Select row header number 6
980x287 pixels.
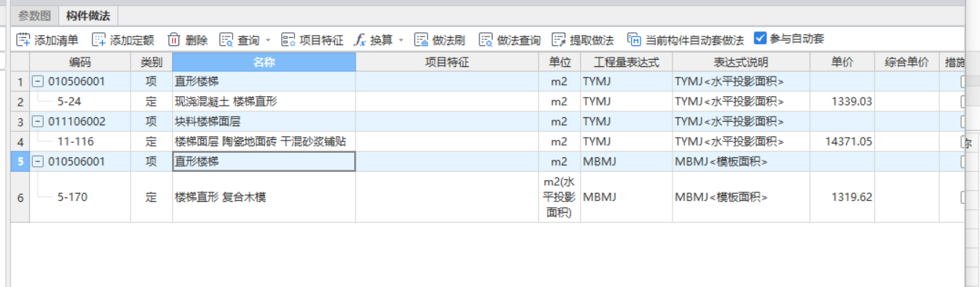pyautogui.click(x=20, y=197)
